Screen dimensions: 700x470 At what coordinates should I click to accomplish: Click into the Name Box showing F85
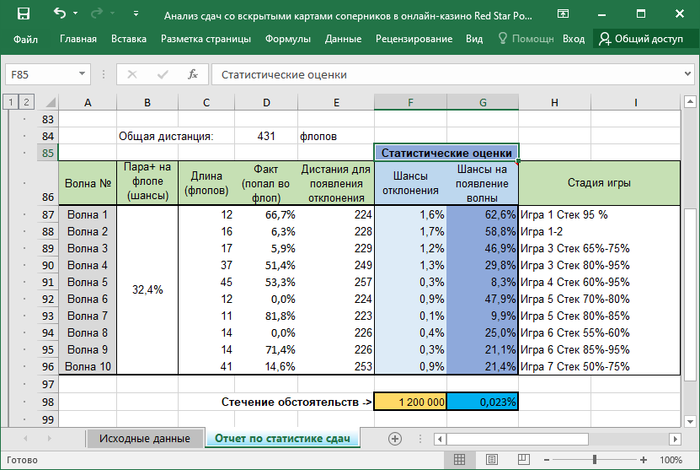(41, 74)
